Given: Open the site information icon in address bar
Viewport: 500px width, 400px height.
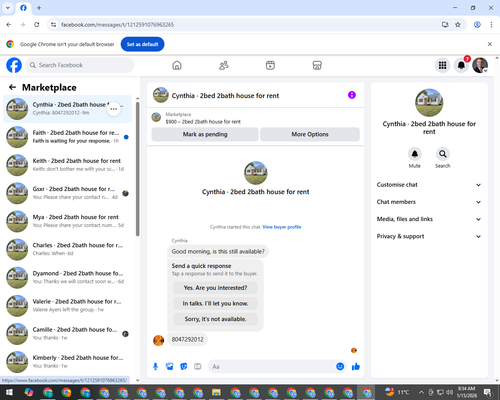Looking at the screenshot, I should pos(53,25).
